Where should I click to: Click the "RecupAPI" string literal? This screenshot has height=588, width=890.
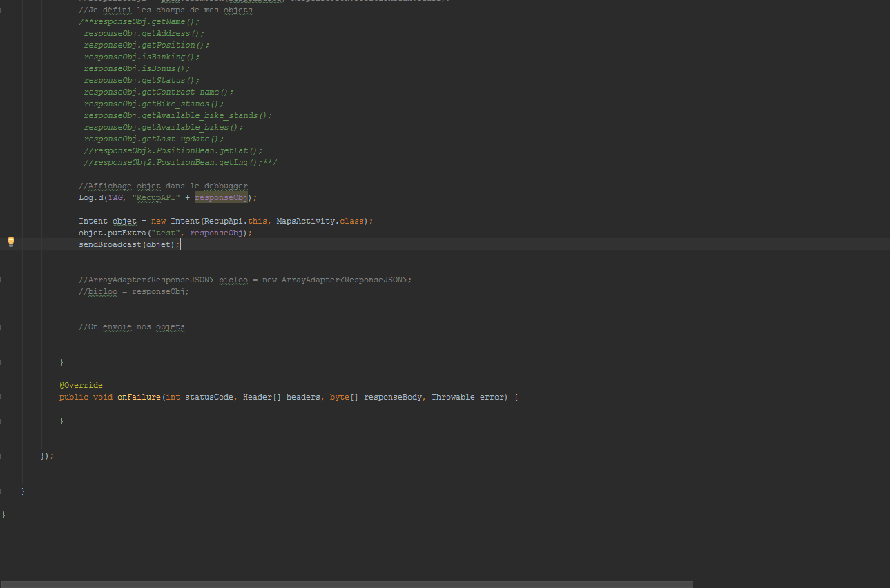point(156,198)
